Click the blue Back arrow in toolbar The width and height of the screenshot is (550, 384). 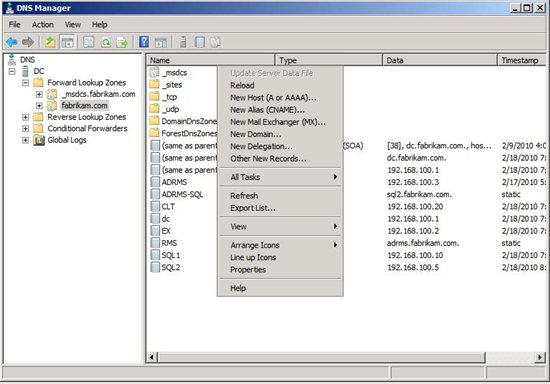tap(12, 42)
